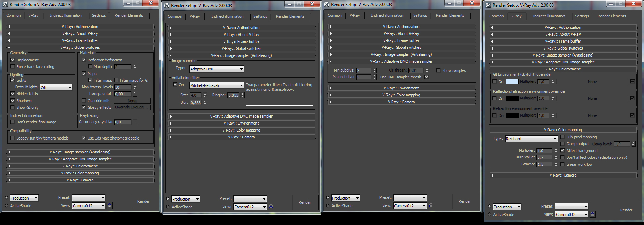Click the 3ds Max title icon of first window
644x225 pixels.
(x=5, y=5)
